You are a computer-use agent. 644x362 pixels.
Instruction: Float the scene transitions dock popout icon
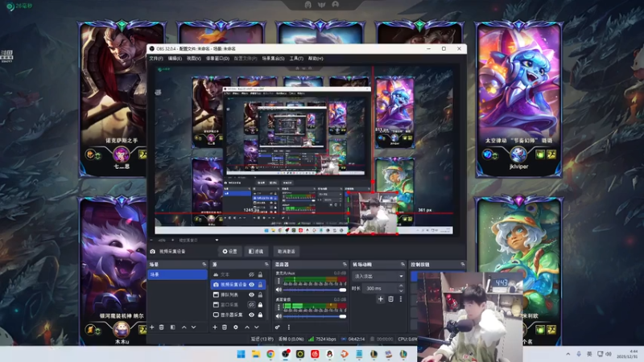pos(402,265)
